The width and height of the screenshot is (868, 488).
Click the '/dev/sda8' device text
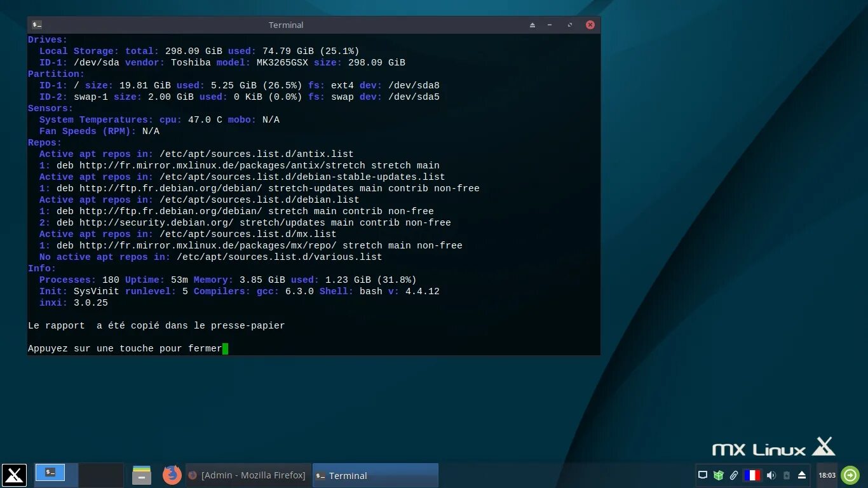click(x=414, y=85)
